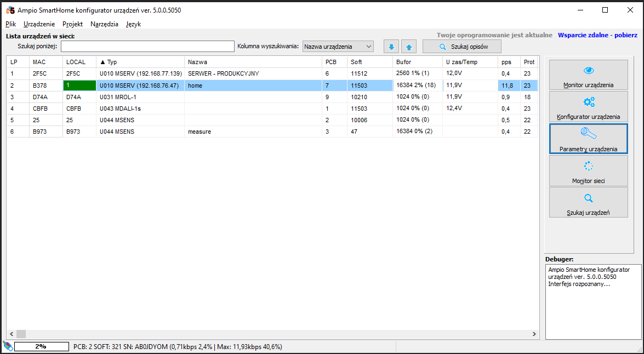The image size is (644, 354).
Task: Sort by Typ column header
Action: tap(140, 62)
